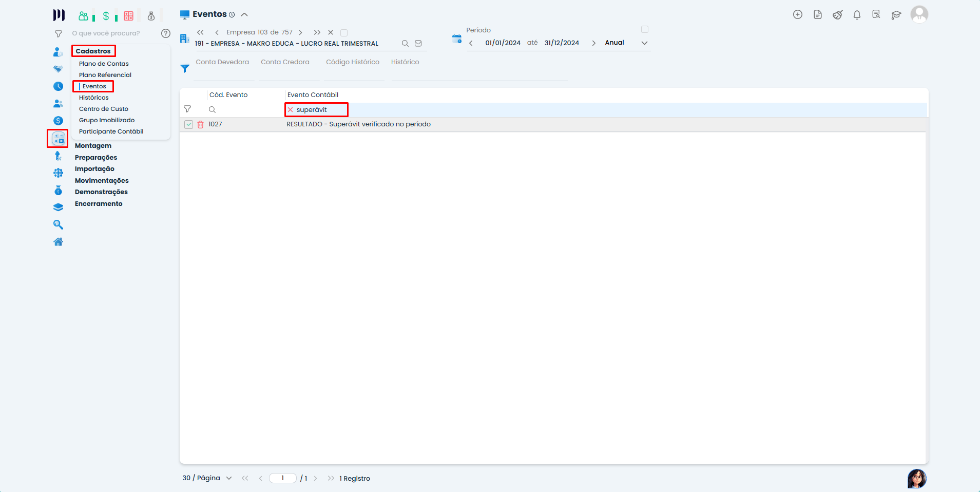The image size is (980, 492).
Task: Check the box beside company navigation
Action: tap(344, 33)
